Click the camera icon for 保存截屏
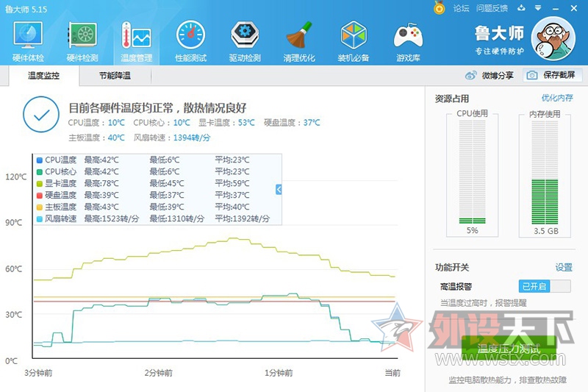The image size is (588, 392). pos(531,76)
